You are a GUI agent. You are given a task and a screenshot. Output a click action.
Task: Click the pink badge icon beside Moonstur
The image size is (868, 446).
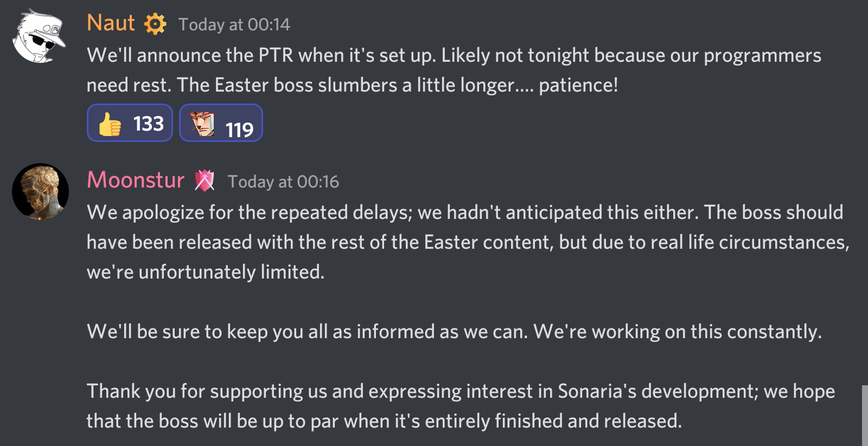click(x=205, y=181)
